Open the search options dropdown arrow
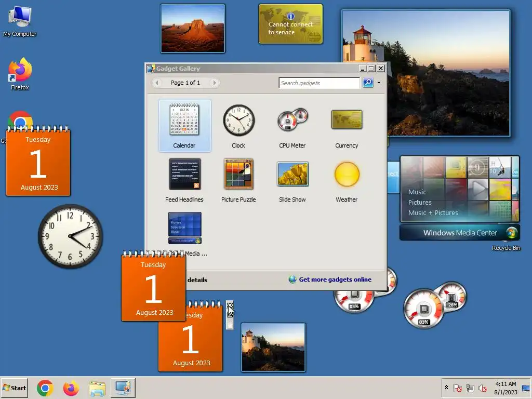532x399 pixels. click(379, 83)
